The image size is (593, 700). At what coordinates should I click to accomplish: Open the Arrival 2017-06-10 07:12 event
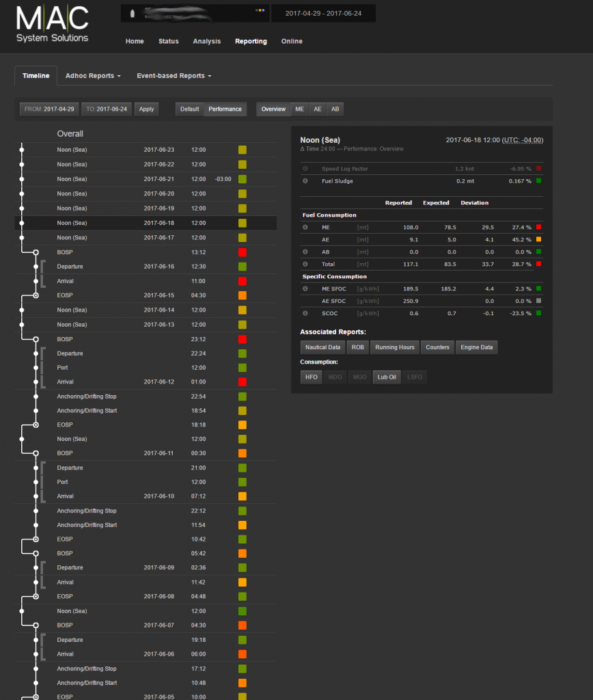click(x=146, y=496)
